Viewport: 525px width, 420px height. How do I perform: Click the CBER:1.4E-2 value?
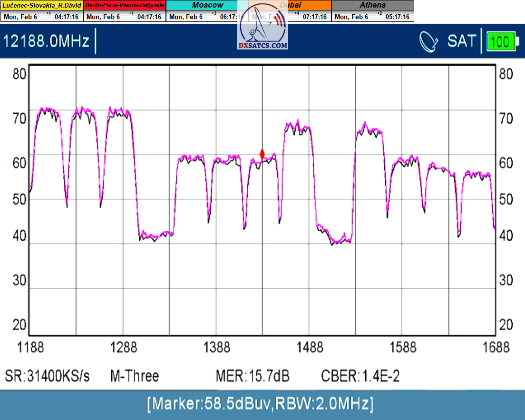coord(360,376)
